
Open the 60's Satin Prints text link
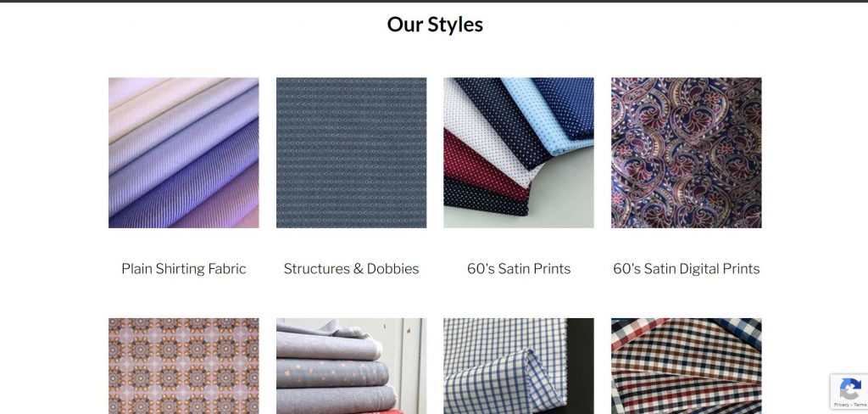pos(519,269)
